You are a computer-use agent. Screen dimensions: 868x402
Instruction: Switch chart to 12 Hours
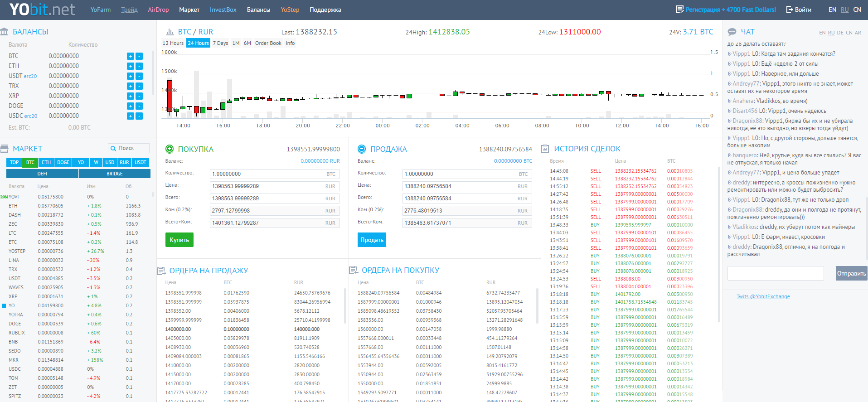pyautogui.click(x=173, y=43)
